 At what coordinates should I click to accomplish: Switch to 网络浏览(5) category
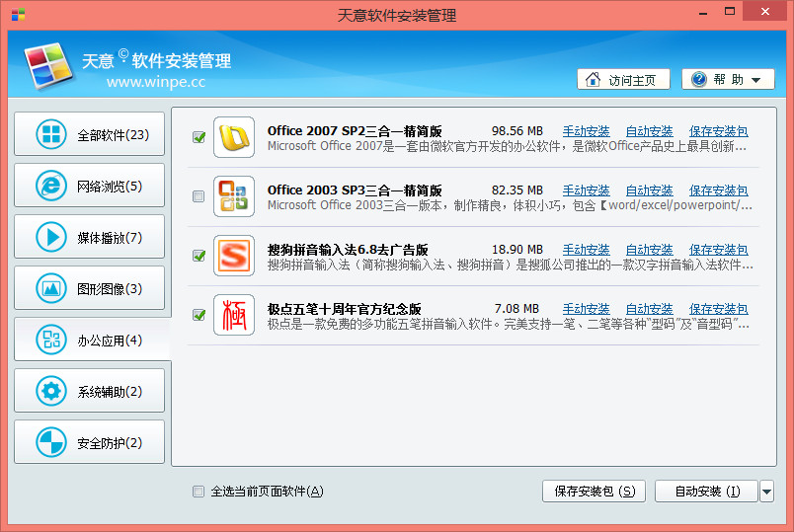(x=90, y=186)
